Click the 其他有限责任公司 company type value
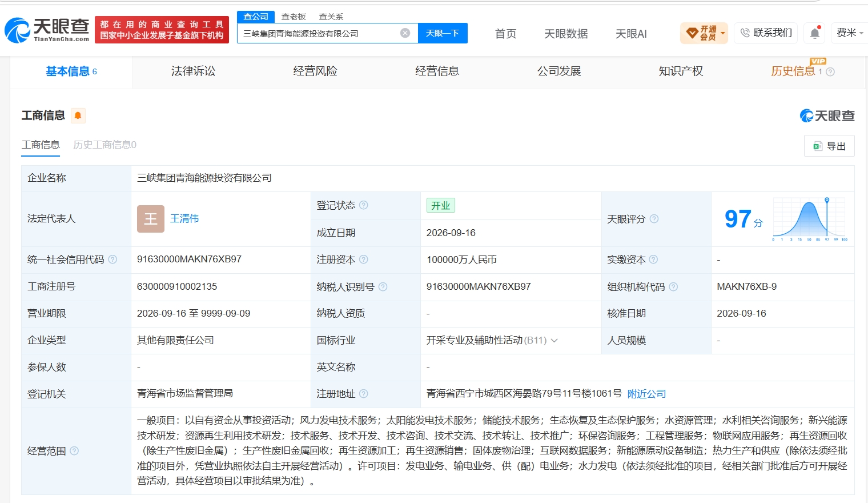The width and height of the screenshot is (868, 503). tap(175, 341)
